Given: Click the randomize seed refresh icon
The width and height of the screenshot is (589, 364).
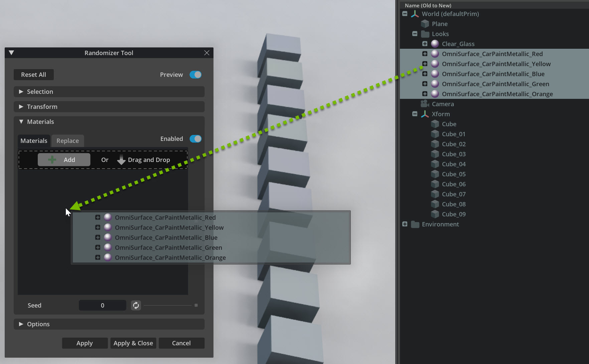Looking at the screenshot, I should 136,305.
